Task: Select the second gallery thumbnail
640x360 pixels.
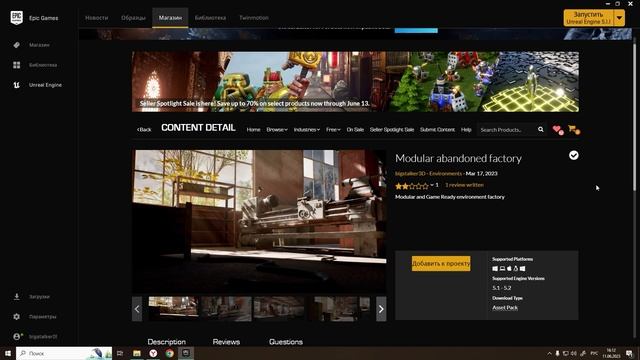Action: coord(226,308)
